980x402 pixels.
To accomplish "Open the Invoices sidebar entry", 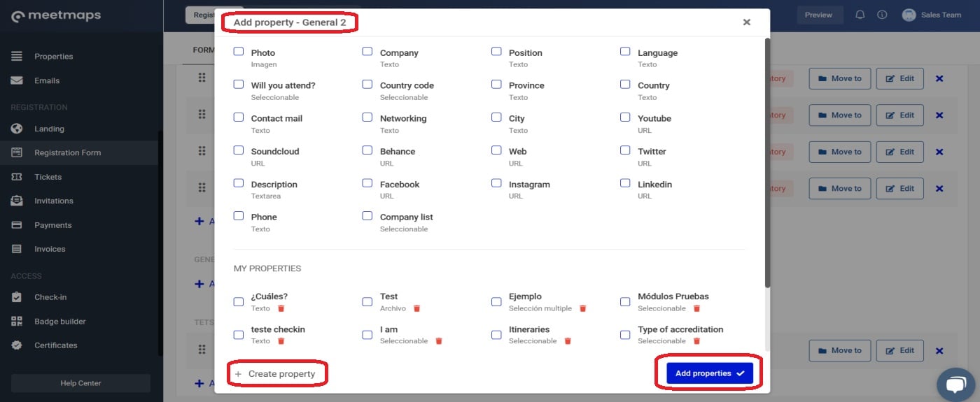I will click(x=50, y=249).
